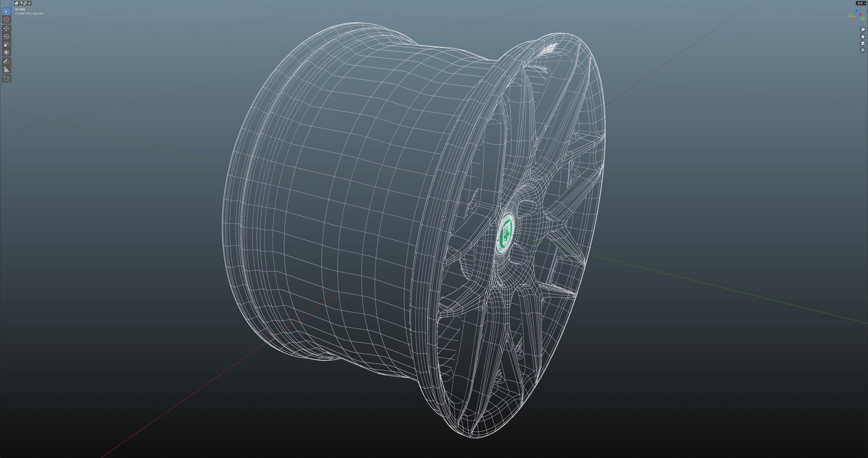
Task: Set selection mode to invert selection
Action: [x=25, y=3]
